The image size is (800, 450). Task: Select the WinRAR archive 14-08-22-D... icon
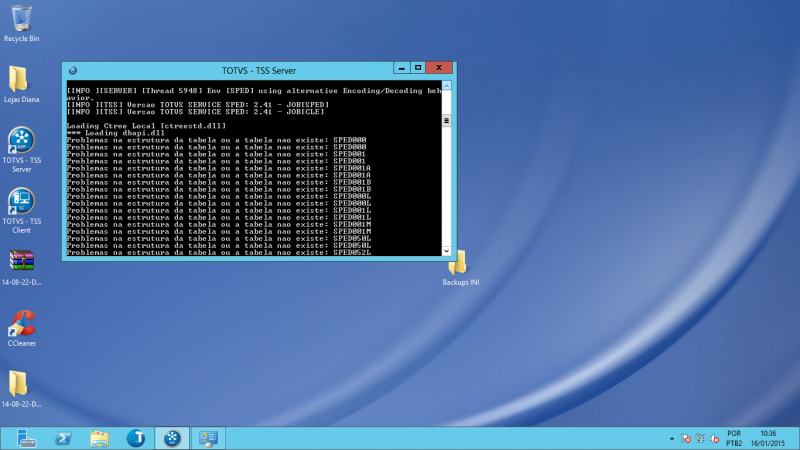point(21,267)
